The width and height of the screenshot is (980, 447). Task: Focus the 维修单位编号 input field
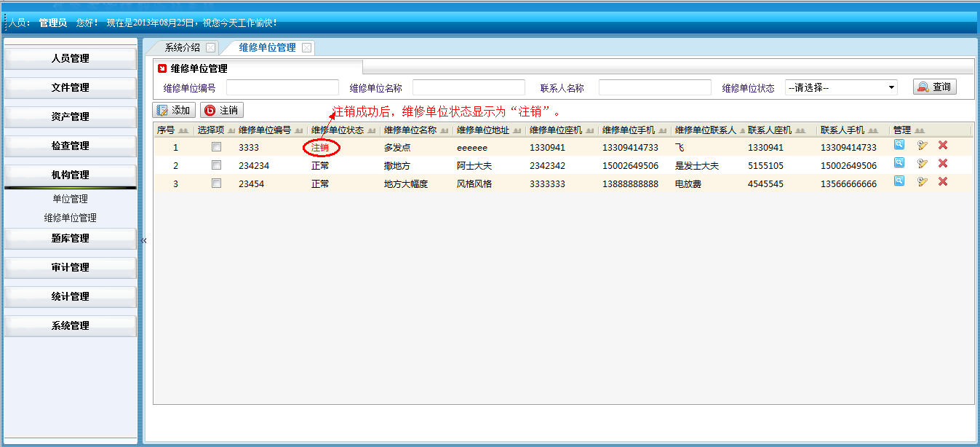[x=282, y=87]
